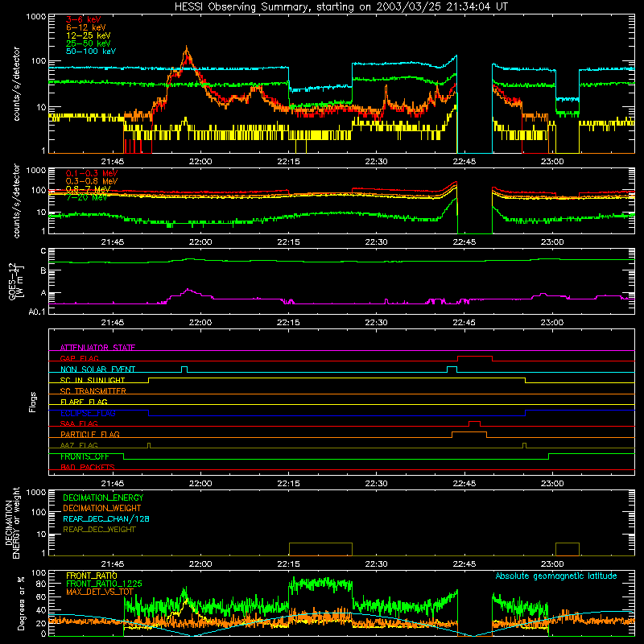Select the BAD_PACKETS flag label
Image resolution: width=644 pixels, height=644 pixels.
pos(88,467)
